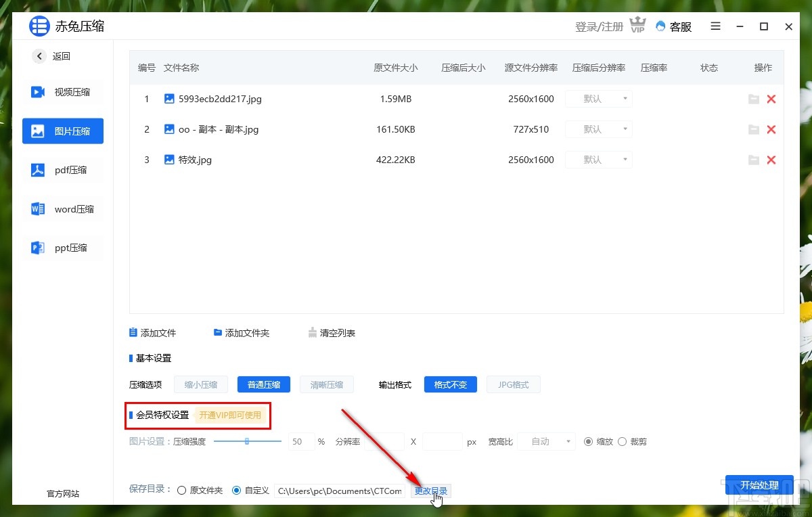Click image icon beside oo - 副本 - 副本.jpg
The image size is (812, 517).
pos(169,129)
